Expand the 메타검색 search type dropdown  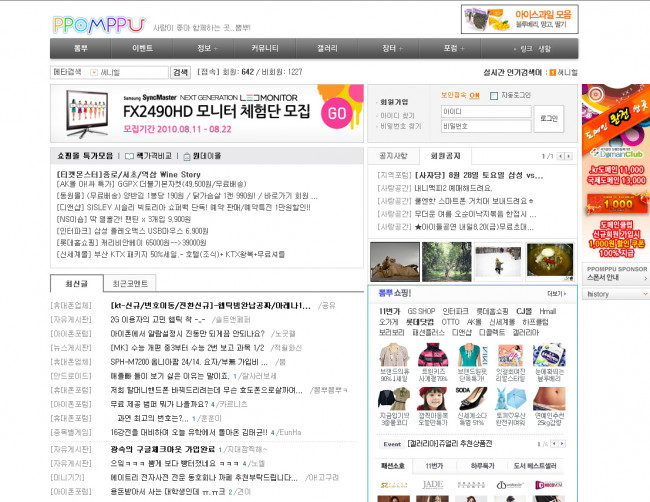tap(94, 72)
